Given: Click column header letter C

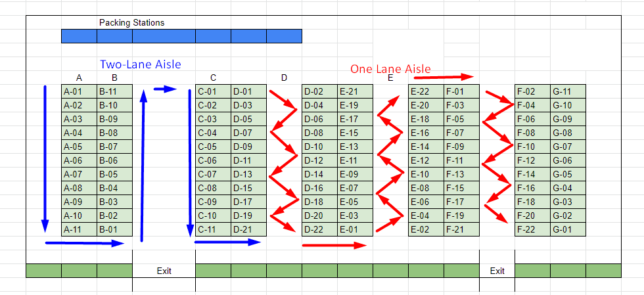Looking at the screenshot, I should (213, 78).
